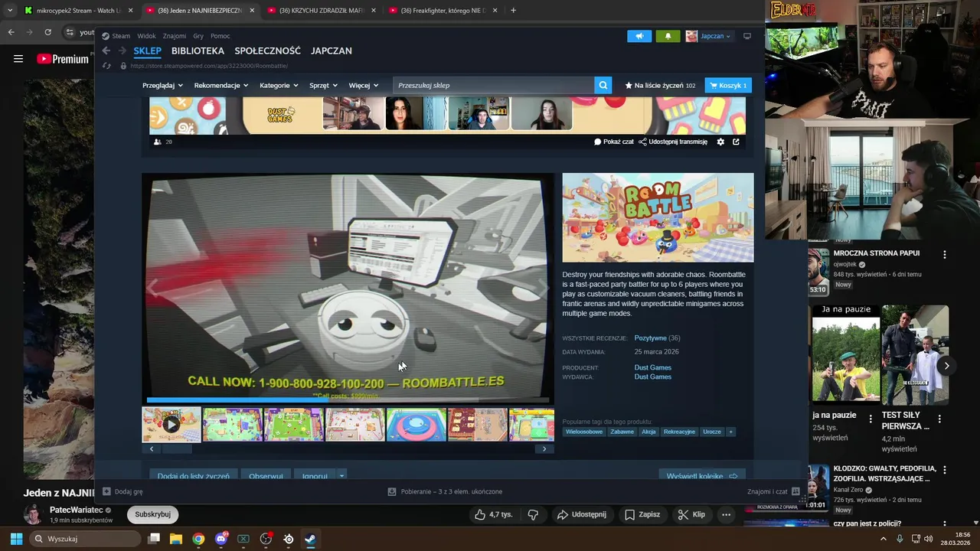Open Chrome from the Windows taskbar

198,539
